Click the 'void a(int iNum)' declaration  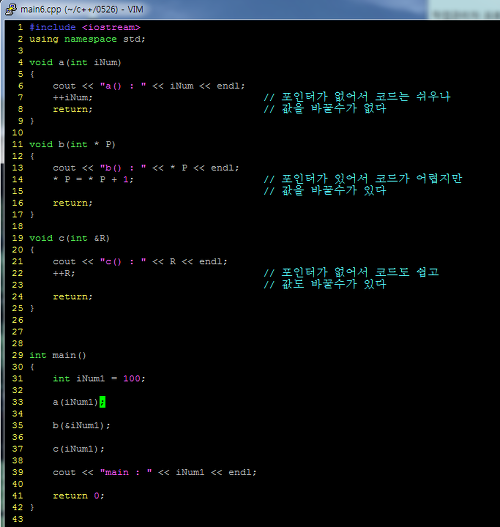(x=75, y=62)
